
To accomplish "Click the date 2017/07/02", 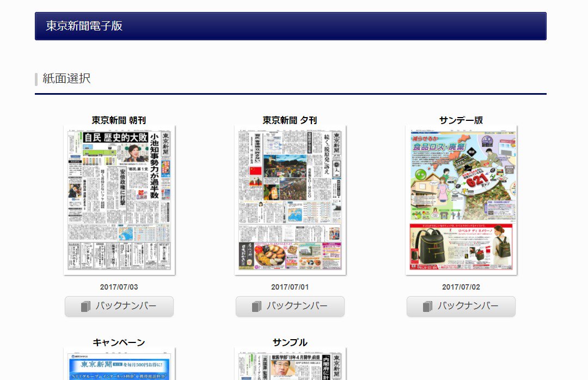I will coord(461,287).
